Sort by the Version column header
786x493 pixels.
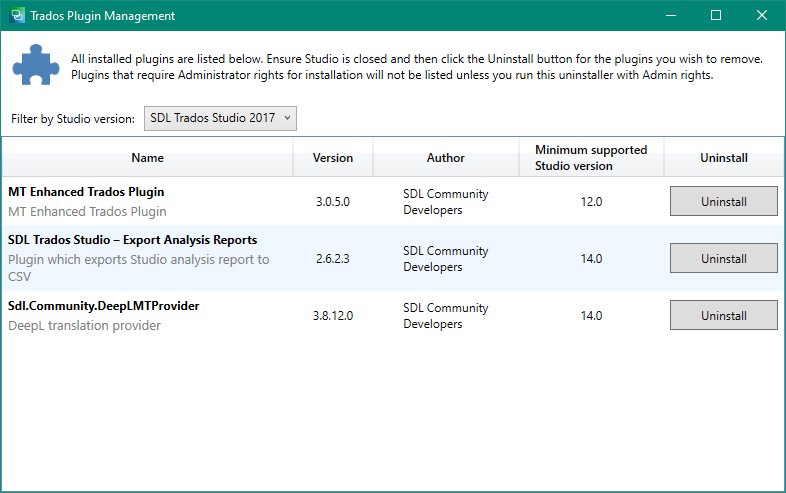point(333,157)
